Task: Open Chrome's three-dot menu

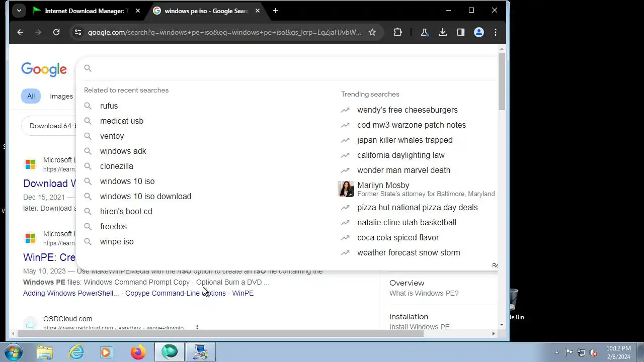Action: pyautogui.click(x=496, y=32)
